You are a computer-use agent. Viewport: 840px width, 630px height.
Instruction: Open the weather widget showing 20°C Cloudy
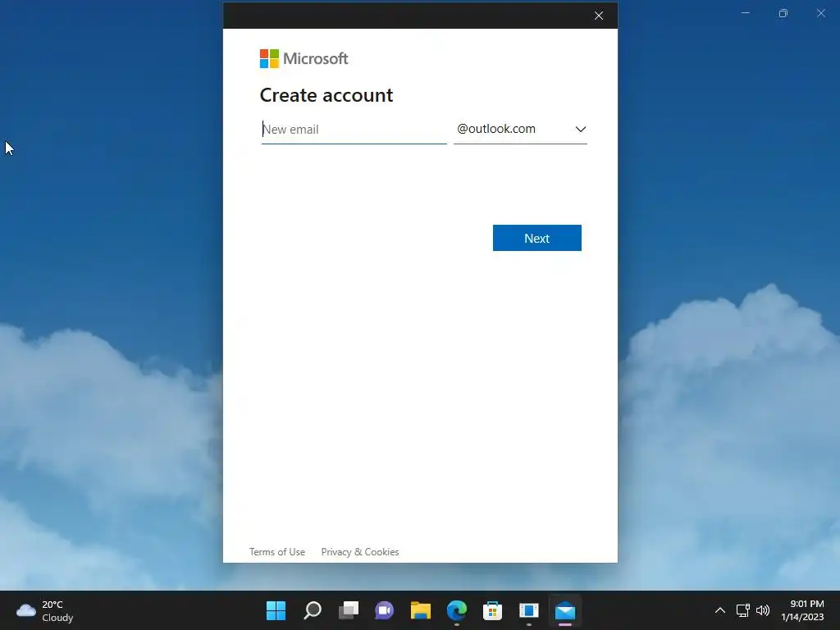(x=45, y=610)
